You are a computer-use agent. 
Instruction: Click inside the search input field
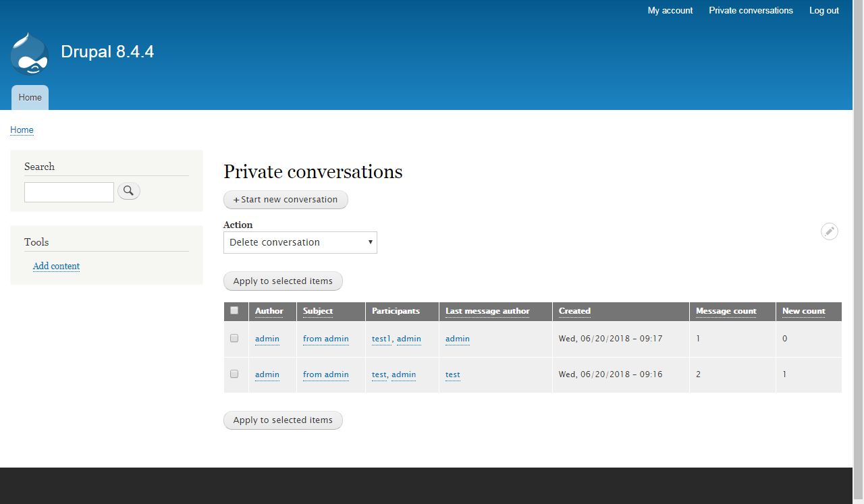click(69, 192)
